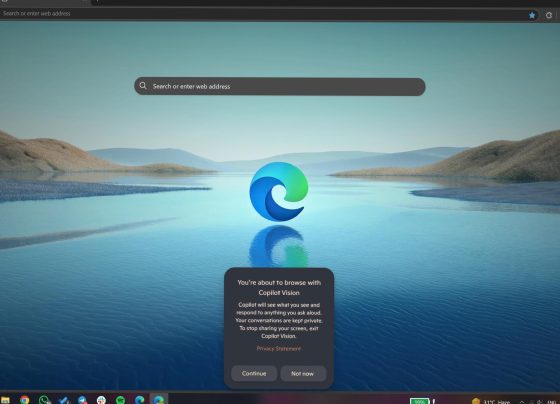This screenshot has width=560, height=404.
Task: Click the magnifier icon in the search box
Action: pyautogui.click(x=143, y=86)
